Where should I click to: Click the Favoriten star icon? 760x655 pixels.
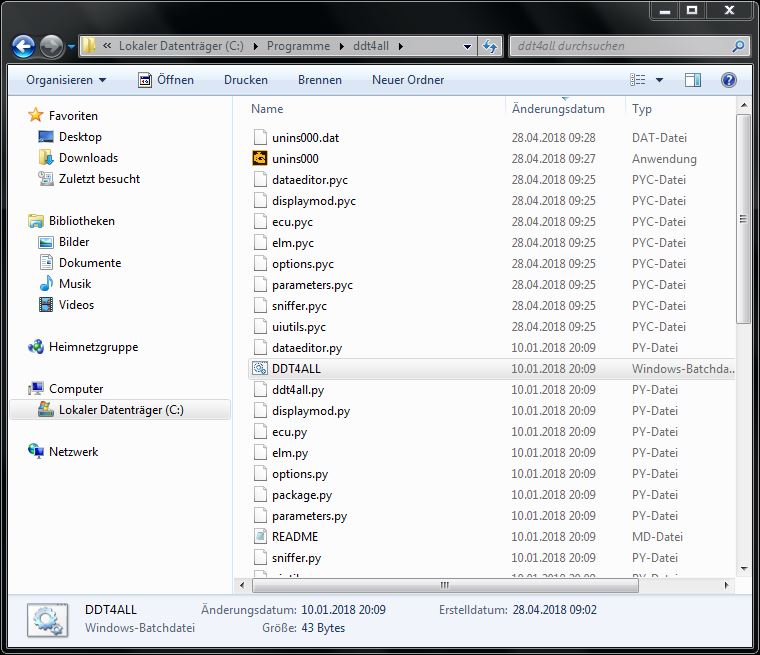coord(37,116)
